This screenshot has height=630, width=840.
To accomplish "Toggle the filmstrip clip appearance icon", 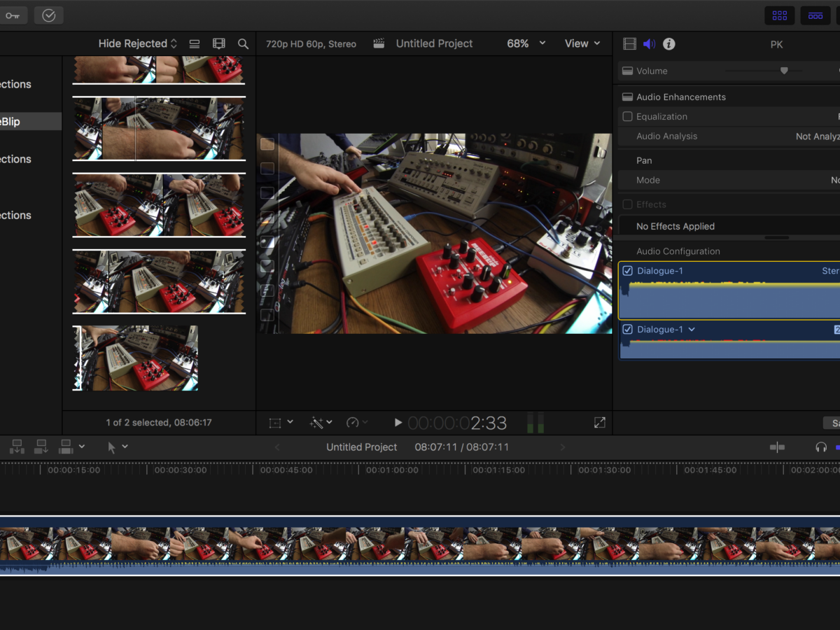I will (219, 44).
